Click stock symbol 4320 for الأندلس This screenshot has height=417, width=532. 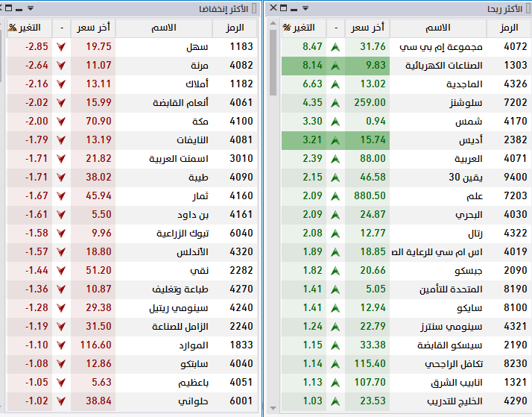point(241,252)
